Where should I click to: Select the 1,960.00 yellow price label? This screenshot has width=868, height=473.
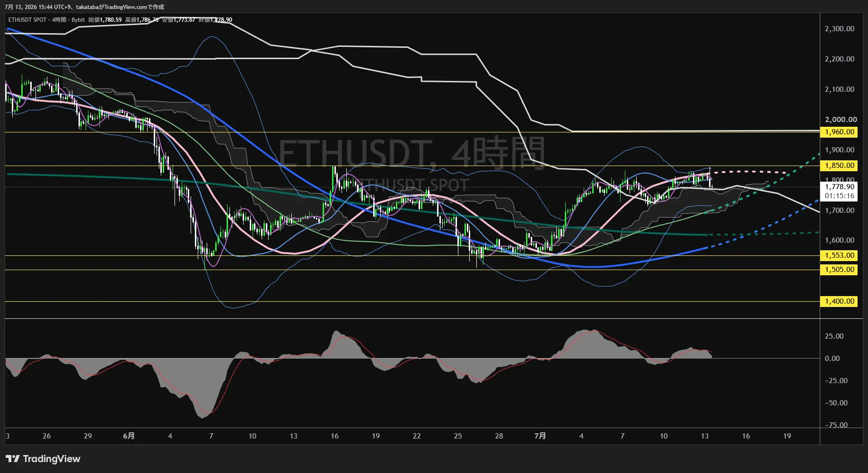[840, 132]
